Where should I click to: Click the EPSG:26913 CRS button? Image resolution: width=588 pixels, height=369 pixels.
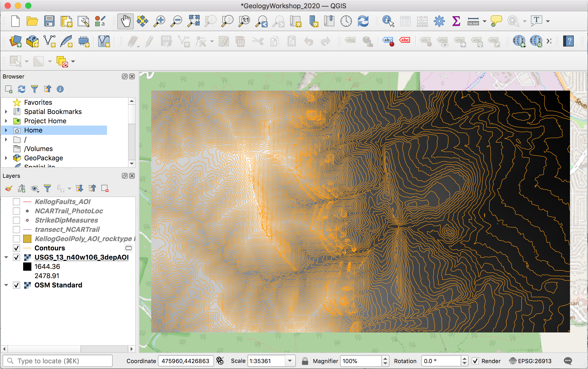(530, 361)
